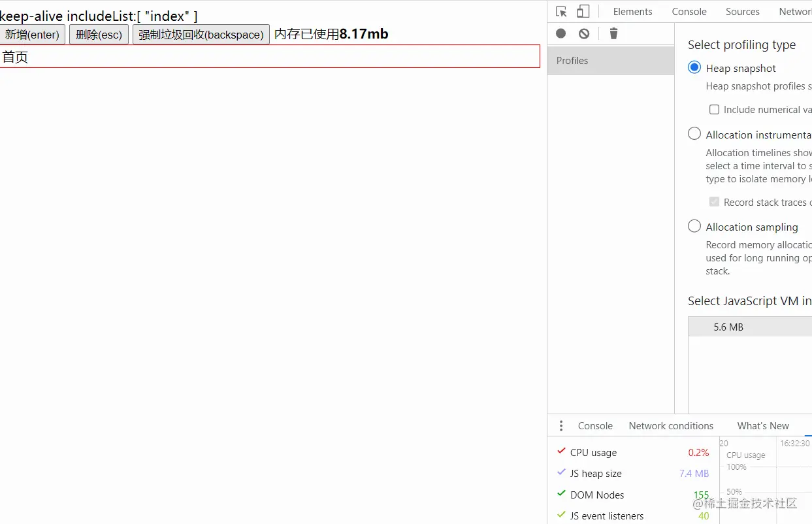
Task: Open the Sources tab
Action: coord(743,12)
